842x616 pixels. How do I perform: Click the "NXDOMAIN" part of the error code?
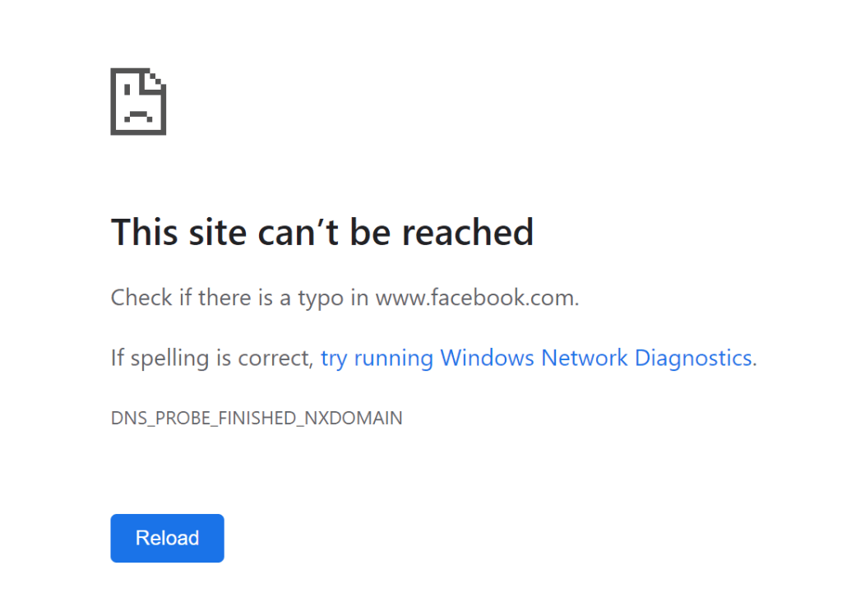(x=354, y=418)
